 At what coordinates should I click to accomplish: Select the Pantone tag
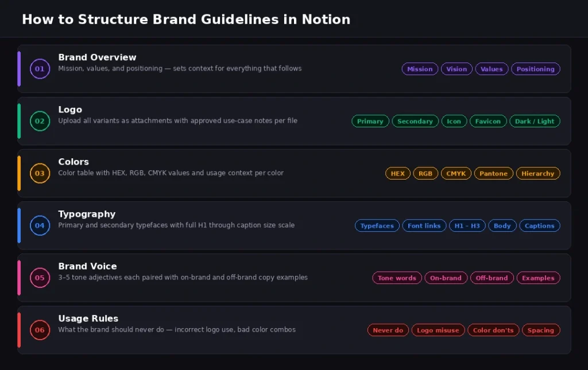pyautogui.click(x=493, y=173)
